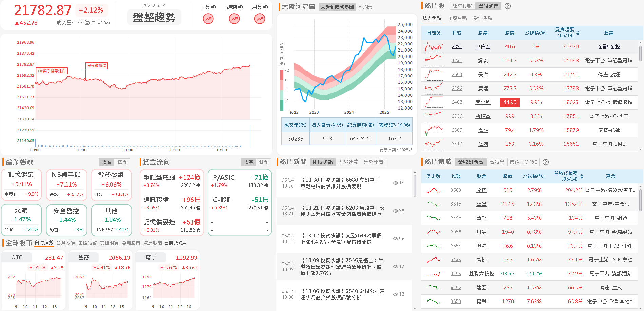This screenshot has width=644, height=311.
Task: Open the mini trend chart for 南亞科
Action: tap(434, 102)
